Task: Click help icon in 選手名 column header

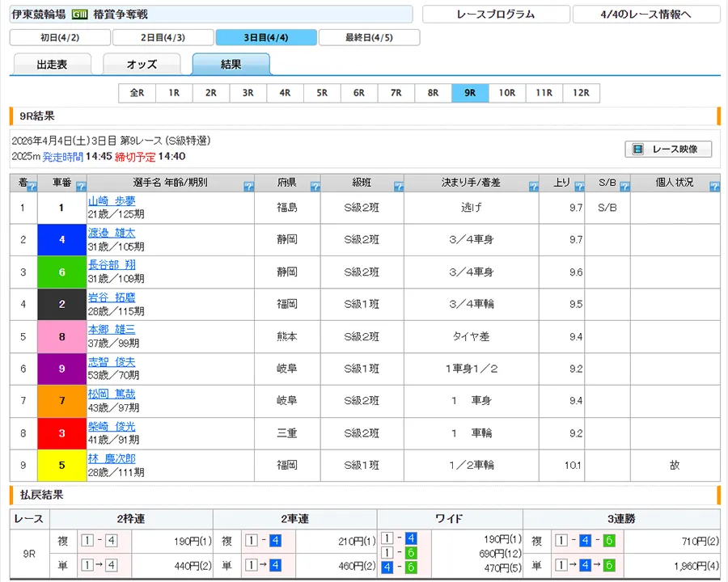Action: 248,187
